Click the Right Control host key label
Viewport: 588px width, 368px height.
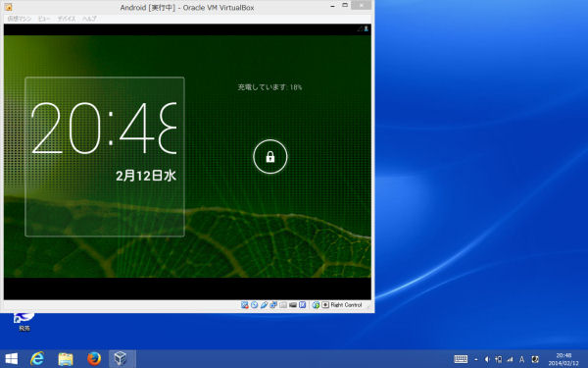pos(346,305)
